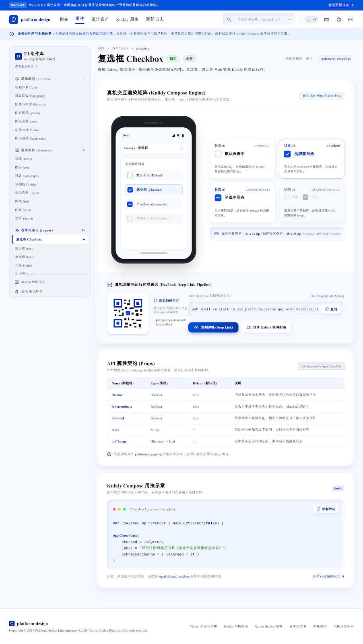Toggle the 半选中间态 checkbox in 状态 03 card
Viewport: 363px width, 644px height.
[x=218, y=198]
